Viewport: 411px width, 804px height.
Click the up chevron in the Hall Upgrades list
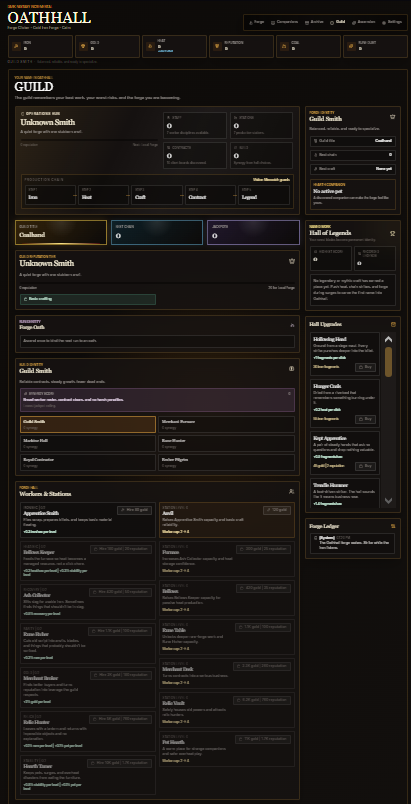tap(388, 339)
